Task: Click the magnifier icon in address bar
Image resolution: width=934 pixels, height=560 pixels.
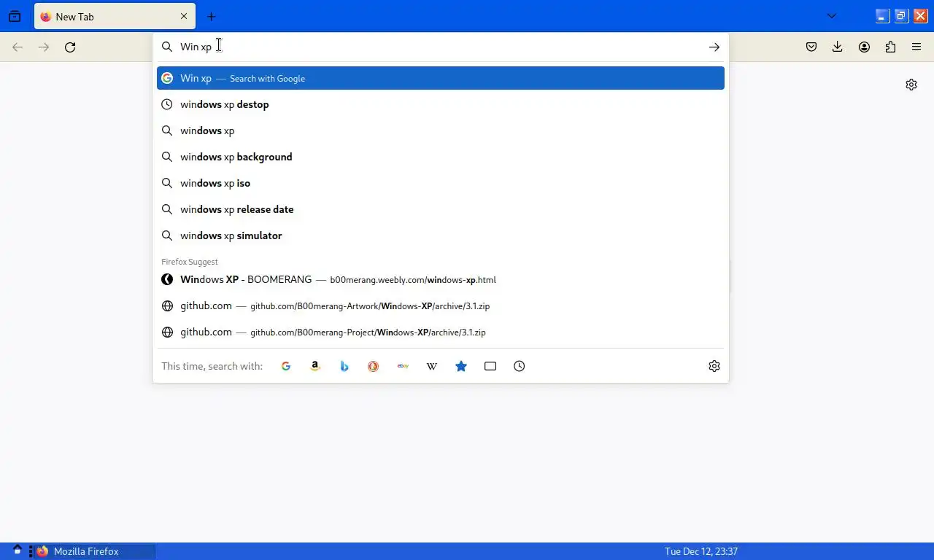Action: click(167, 47)
